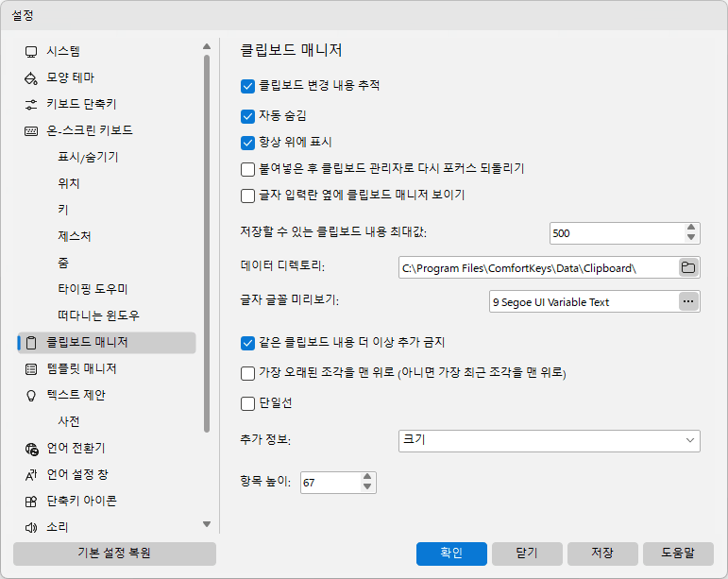
Task: Click the 클립보드 매니저 clipboard icon
Action: pyautogui.click(x=31, y=343)
